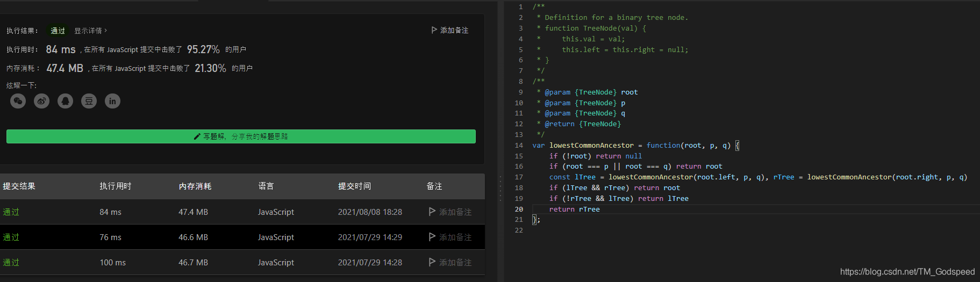Click the 提交结果 column header
Screen dimensions: 980x282
click(19, 186)
